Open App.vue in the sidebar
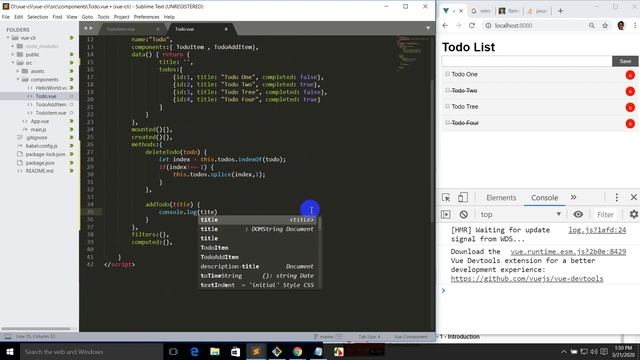Screen dimensions: 640x360 click(x=40, y=121)
